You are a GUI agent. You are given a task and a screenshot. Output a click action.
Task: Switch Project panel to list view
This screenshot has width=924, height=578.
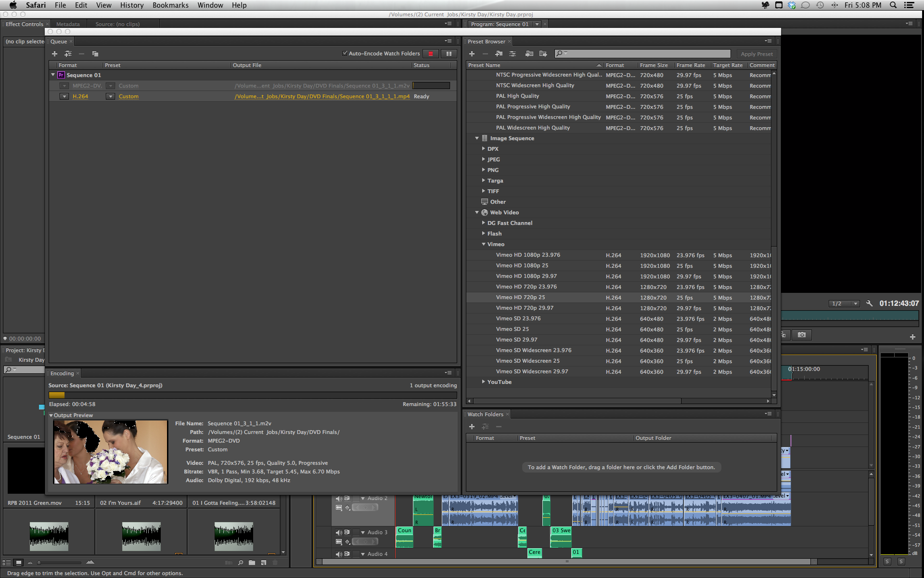point(7,562)
